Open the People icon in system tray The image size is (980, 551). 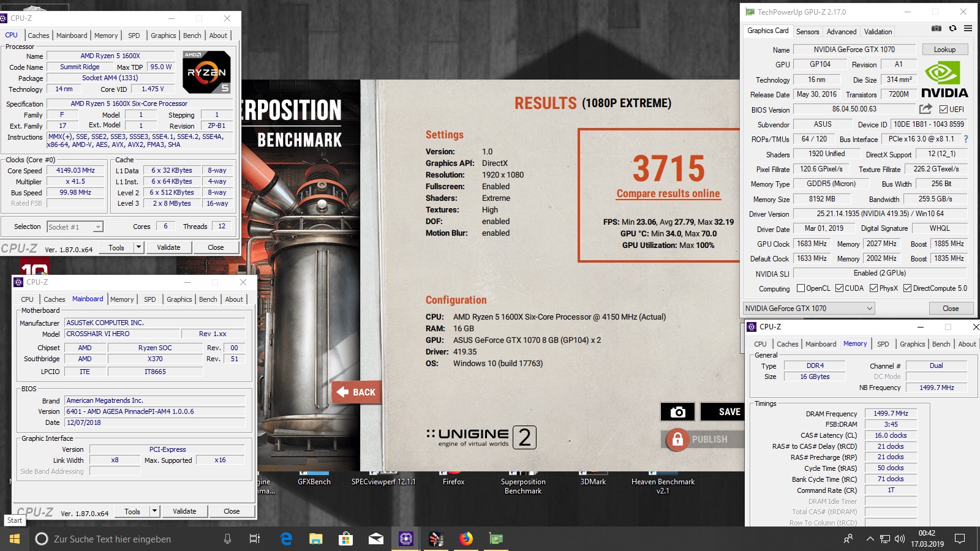tap(848, 539)
